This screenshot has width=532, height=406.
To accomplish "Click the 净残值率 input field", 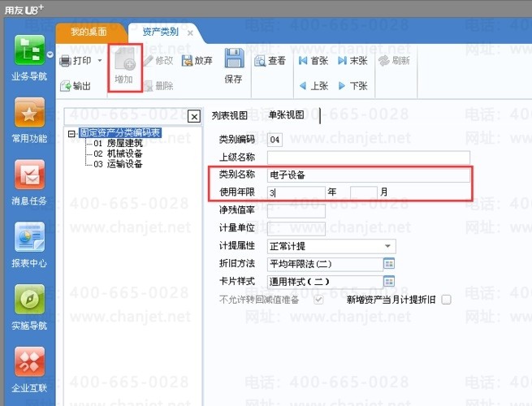I will [x=296, y=210].
